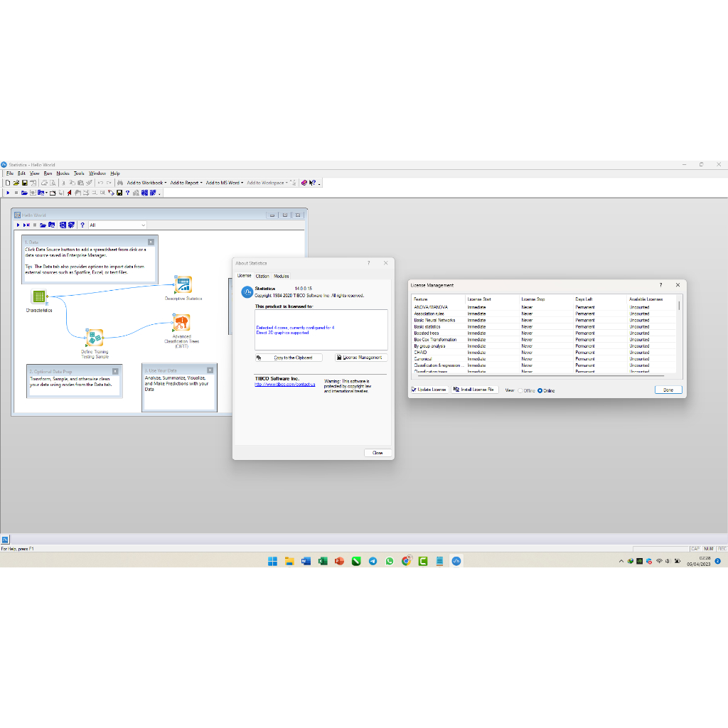
Task: Select the Online view radio button
Action: tap(540, 390)
